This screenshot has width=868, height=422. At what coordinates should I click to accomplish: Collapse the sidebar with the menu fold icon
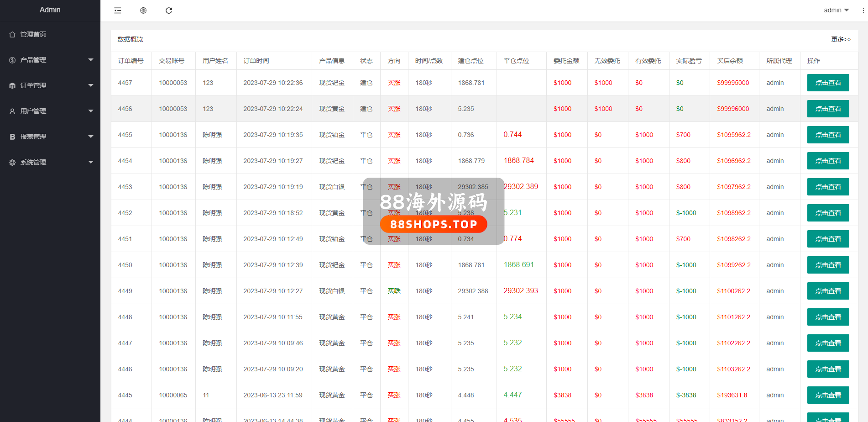[118, 11]
